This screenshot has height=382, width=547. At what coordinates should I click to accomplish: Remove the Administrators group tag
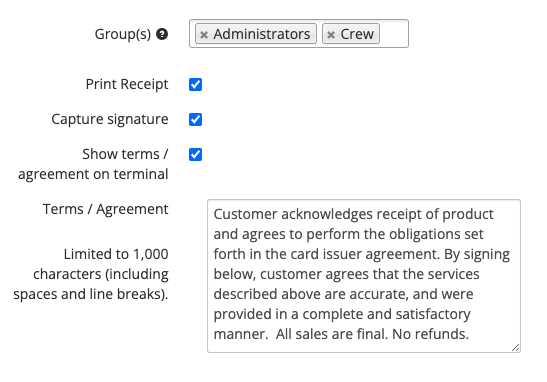click(204, 35)
